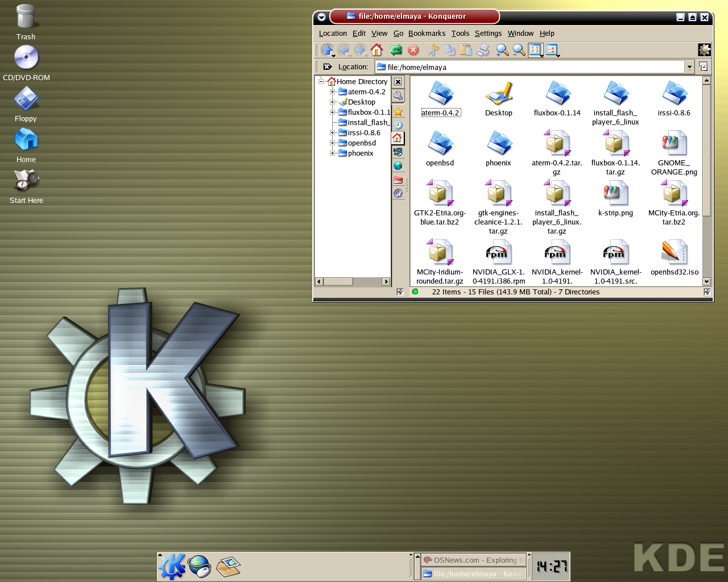Viewport: 728px width, 582px height.
Task: Open the Settings menu
Action: pos(488,34)
